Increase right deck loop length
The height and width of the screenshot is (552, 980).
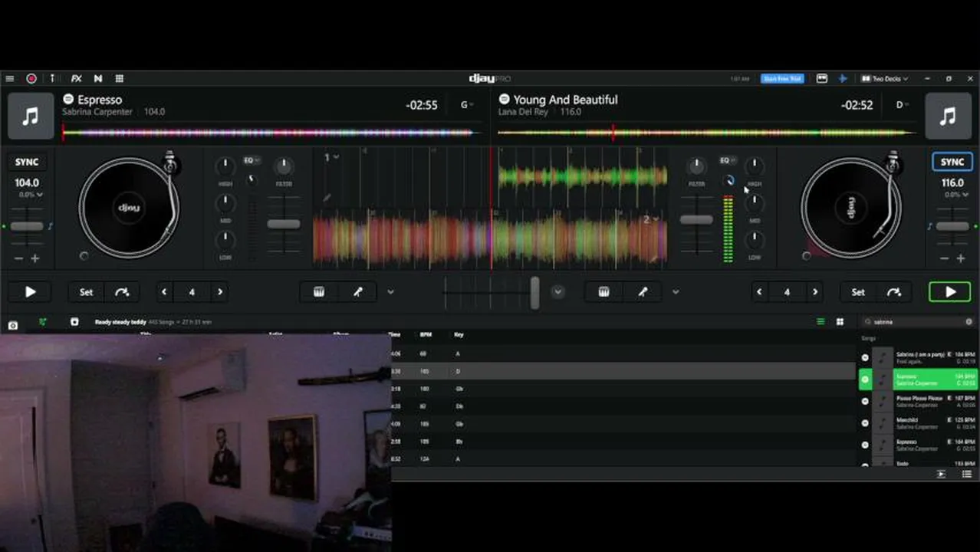point(815,292)
